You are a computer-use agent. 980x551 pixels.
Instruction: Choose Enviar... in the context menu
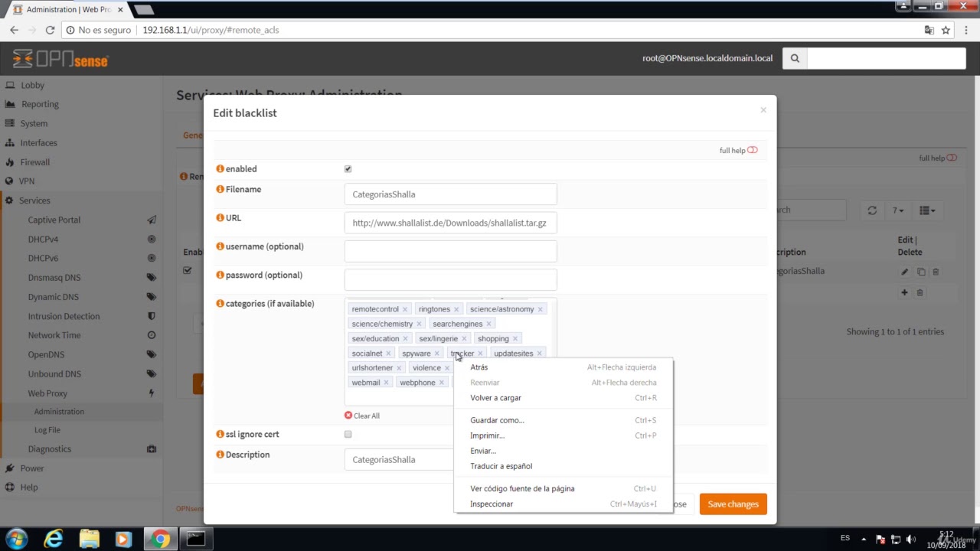(563, 451)
